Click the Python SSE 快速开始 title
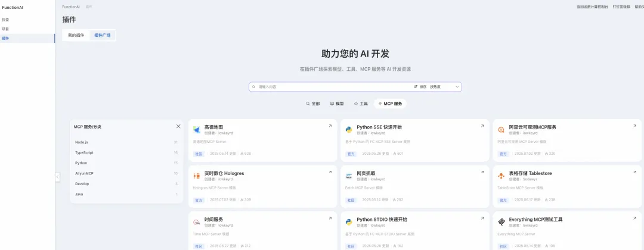The image size is (644, 250). tap(379, 127)
